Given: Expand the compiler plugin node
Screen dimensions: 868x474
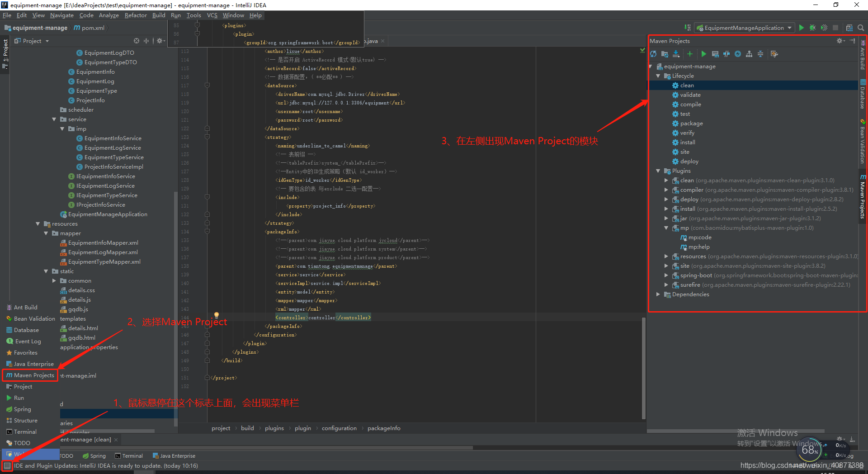Looking at the screenshot, I should point(666,190).
